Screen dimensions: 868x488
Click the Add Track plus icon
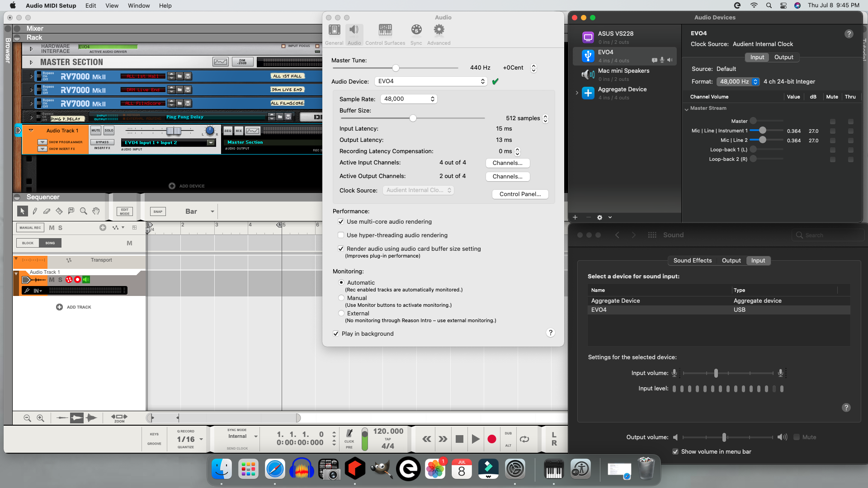59,307
